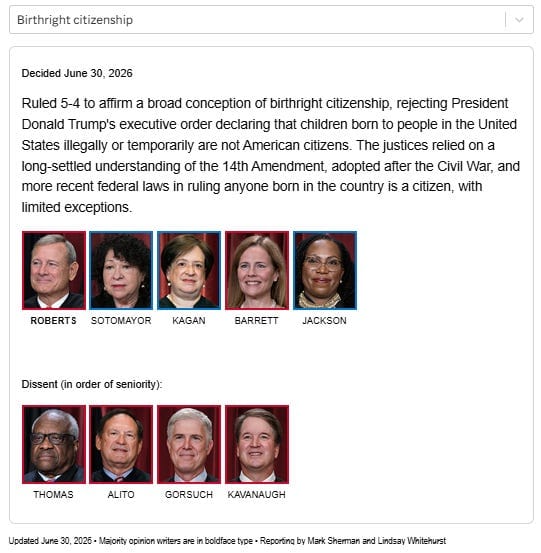
Task: Click the JACKSON name label
Action: [x=324, y=321]
